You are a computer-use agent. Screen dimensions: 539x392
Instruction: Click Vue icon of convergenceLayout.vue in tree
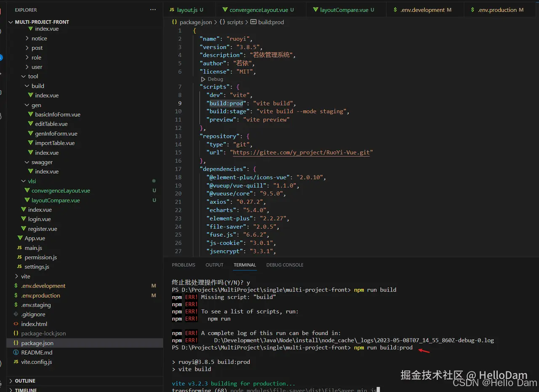27,191
